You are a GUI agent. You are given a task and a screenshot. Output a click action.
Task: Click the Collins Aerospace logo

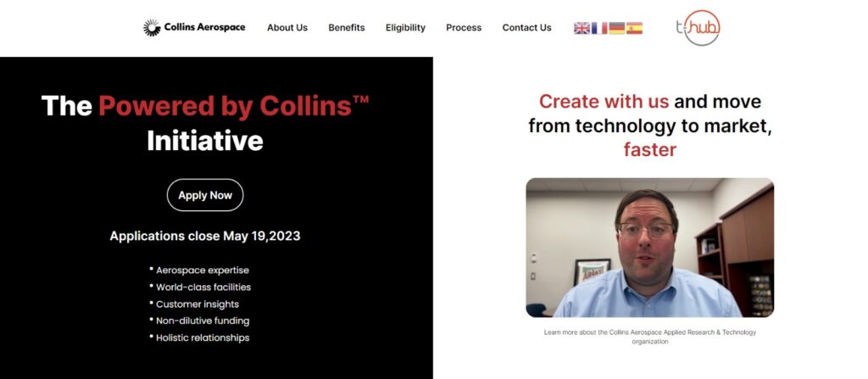[x=194, y=27]
